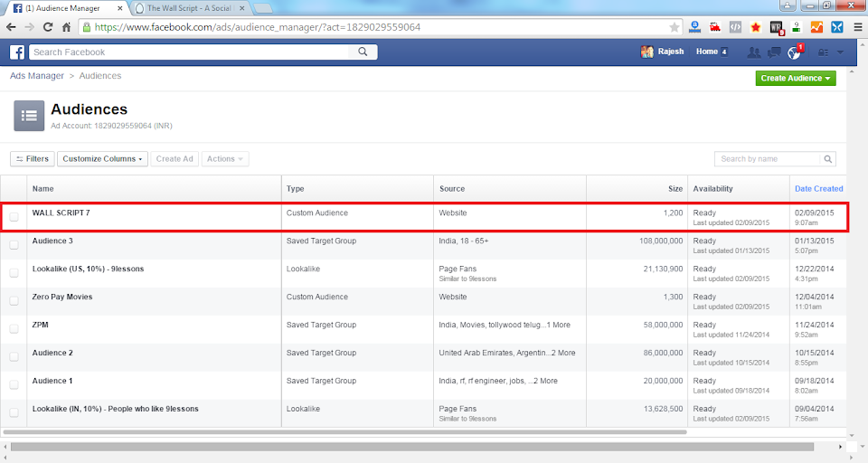Sort by the Date Created column
The width and height of the screenshot is (868, 463).
tap(819, 189)
